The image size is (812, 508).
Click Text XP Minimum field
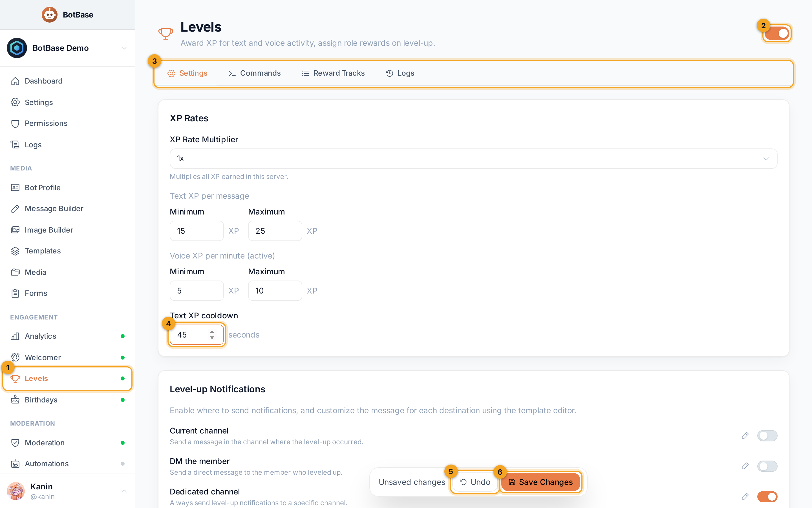pos(197,231)
